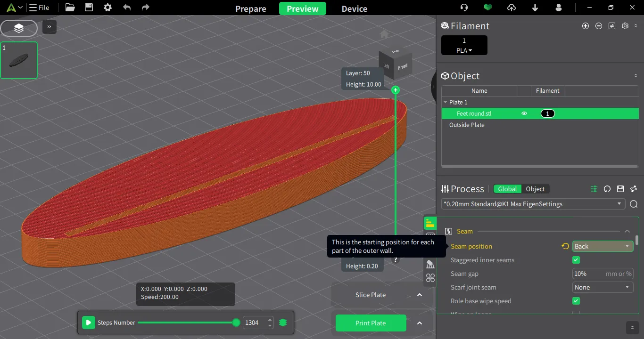
Task: Redo the last action
Action: point(146,8)
